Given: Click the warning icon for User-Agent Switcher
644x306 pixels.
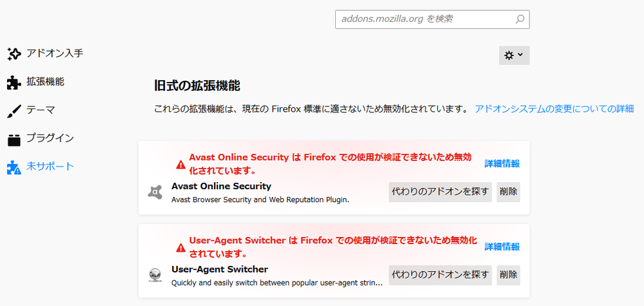Looking at the screenshot, I should pos(181,248).
